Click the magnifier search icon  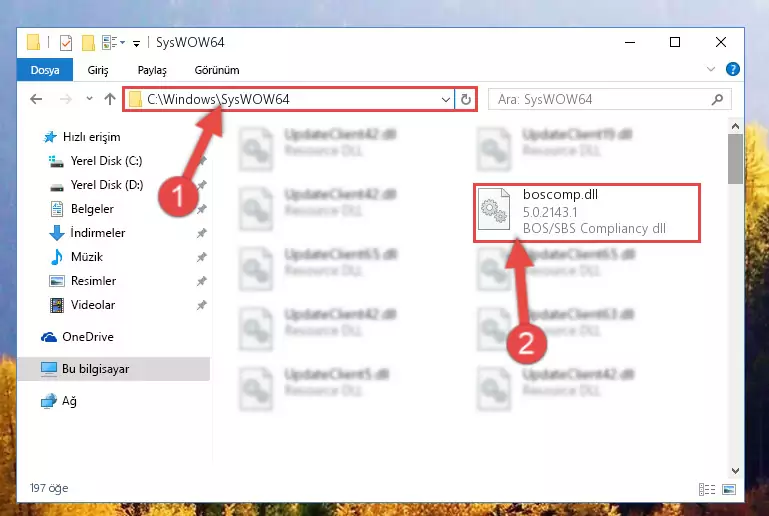tap(717, 100)
